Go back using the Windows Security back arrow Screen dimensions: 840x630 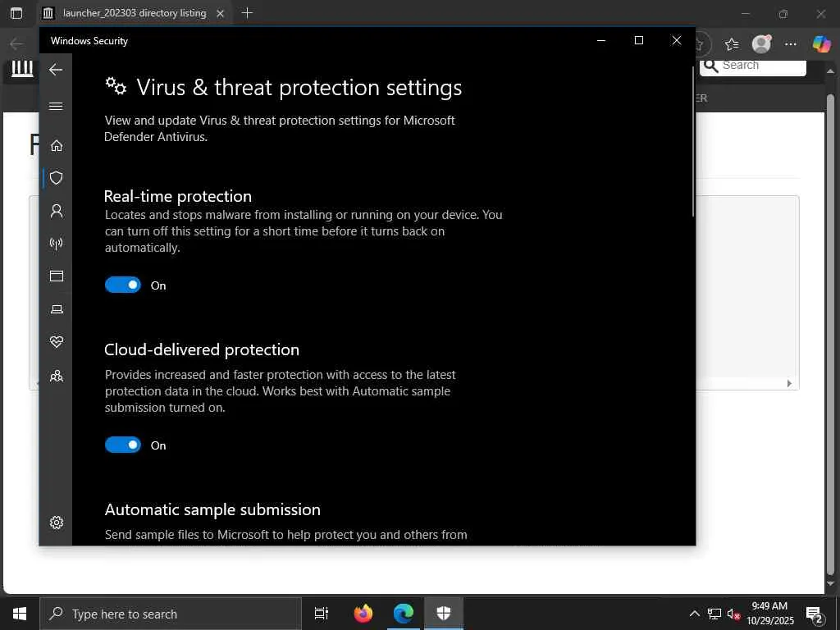pos(56,70)
